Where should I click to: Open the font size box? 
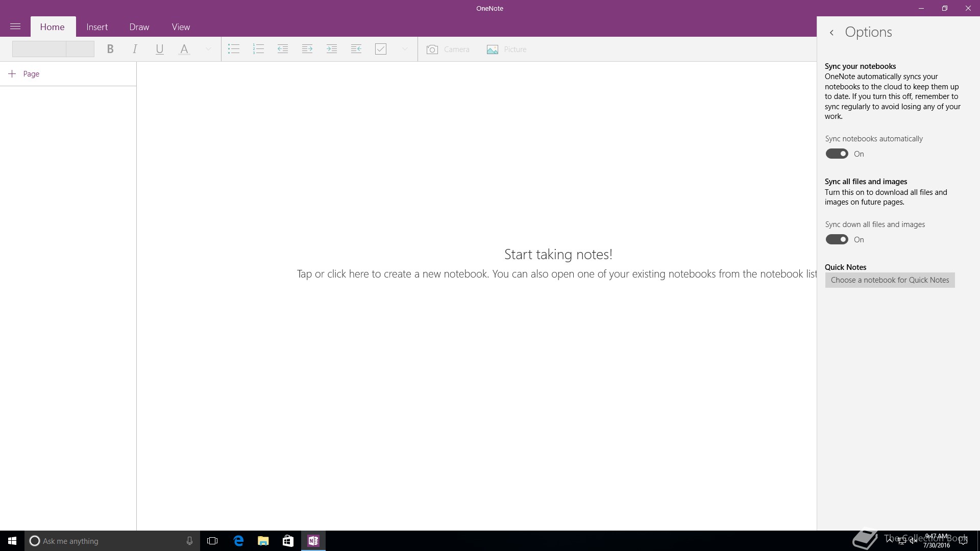pyautogui.click(x=80, y=49)
